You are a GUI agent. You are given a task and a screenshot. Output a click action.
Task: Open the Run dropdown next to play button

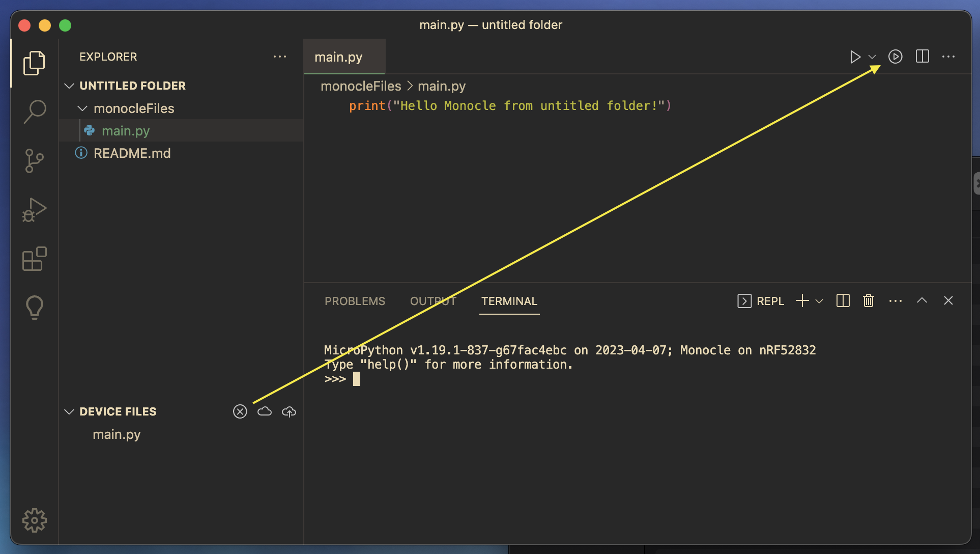[x=872, y=57]
